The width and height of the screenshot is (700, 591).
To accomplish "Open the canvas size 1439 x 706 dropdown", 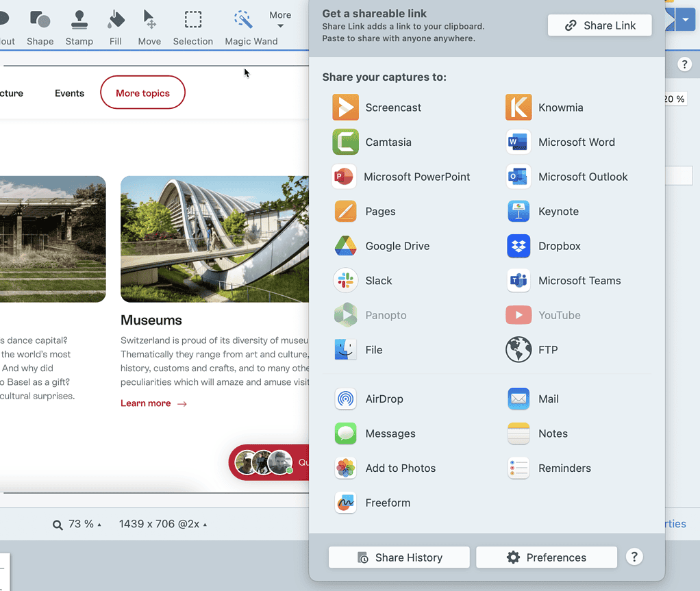I will (x=164, y=523).
